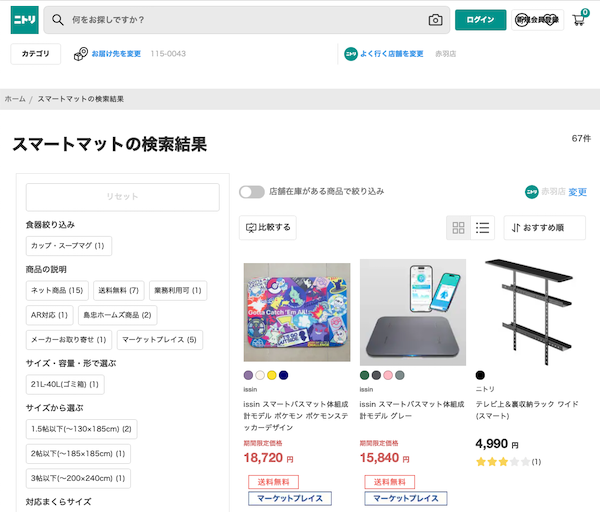Open issin ポケモンステッカーデザイン product title

pos(296,416)
